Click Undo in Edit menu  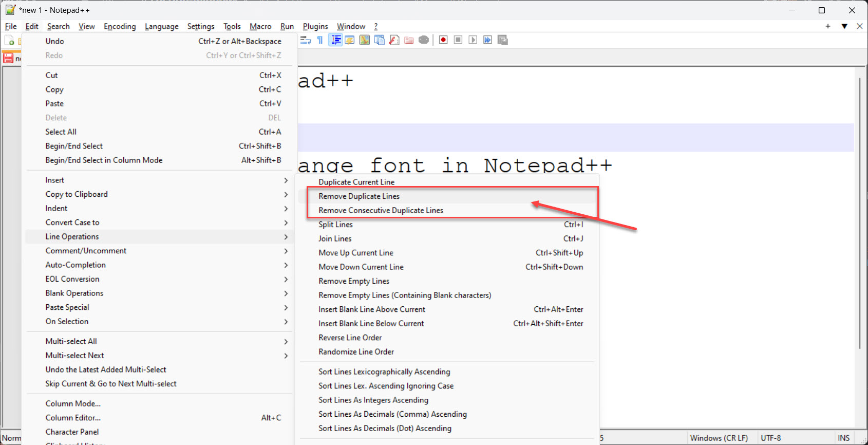pos(159,41)
